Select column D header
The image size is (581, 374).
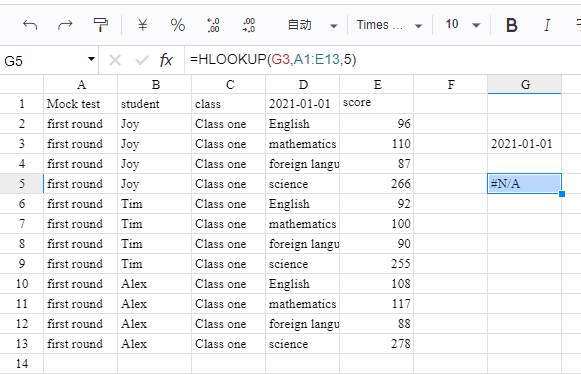(303, 85)
